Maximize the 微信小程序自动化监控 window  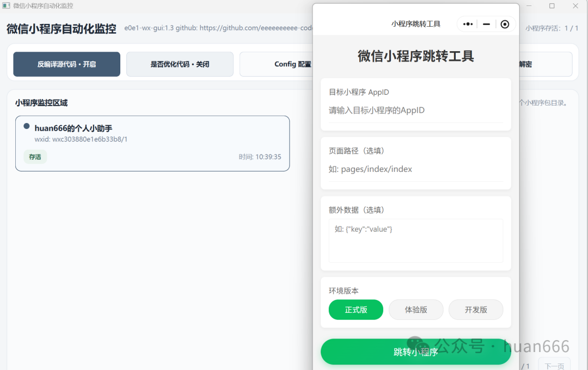tap(552, 5)
